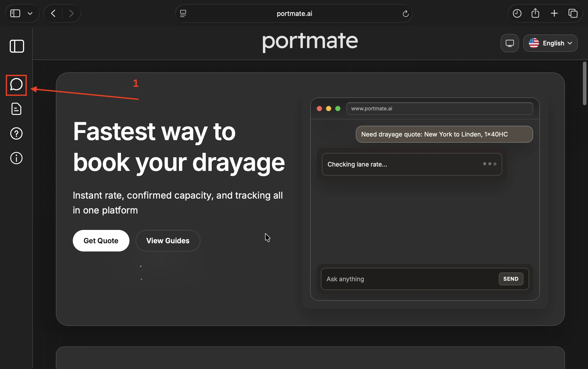The image size is (588, 369).
Task: Click the monitor theme icon button
Action: coord(510,43)
